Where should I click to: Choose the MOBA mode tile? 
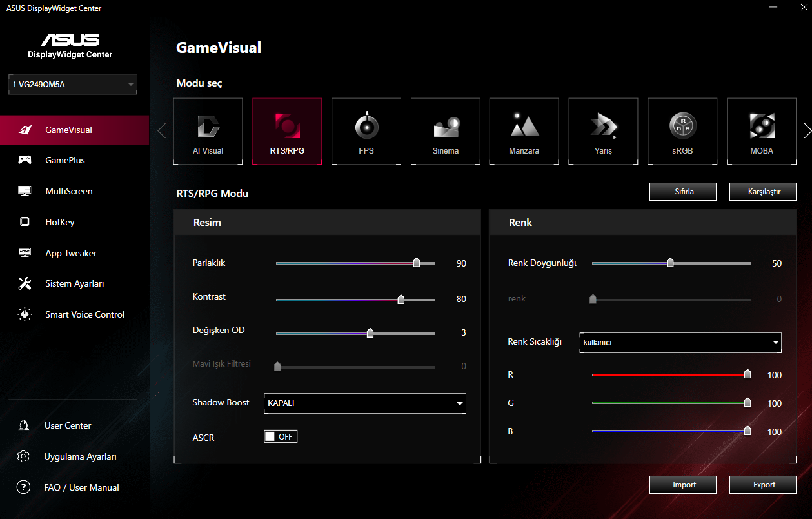pos(762,132)
